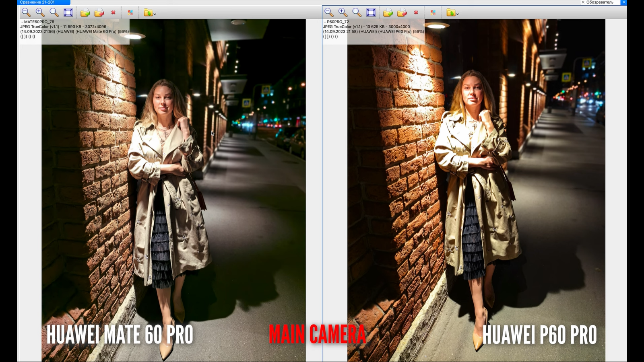Screen dimensions: 644x362
Task: Click the MATE60PRO_76 file name text
Action: [39, 22]
